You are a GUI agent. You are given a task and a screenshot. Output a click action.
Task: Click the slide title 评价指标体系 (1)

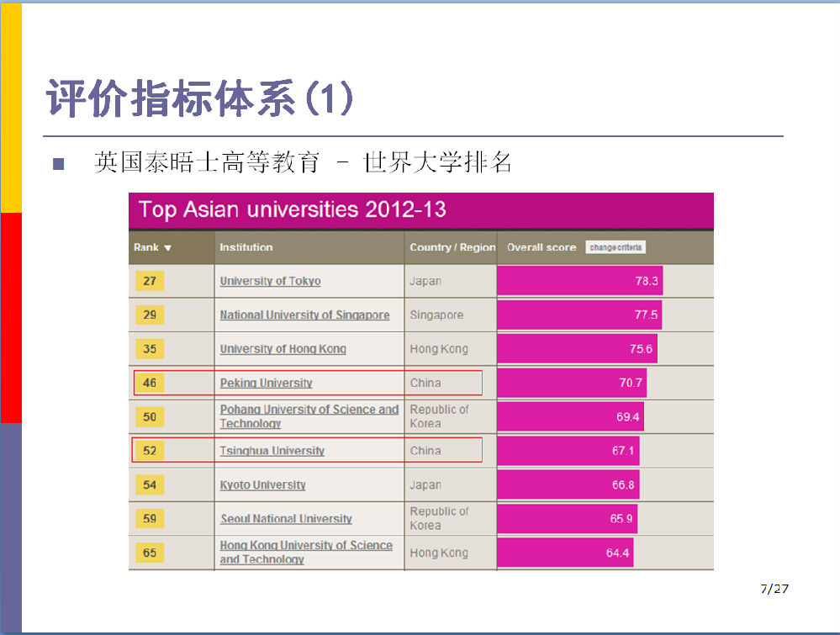tap(200, 98)
